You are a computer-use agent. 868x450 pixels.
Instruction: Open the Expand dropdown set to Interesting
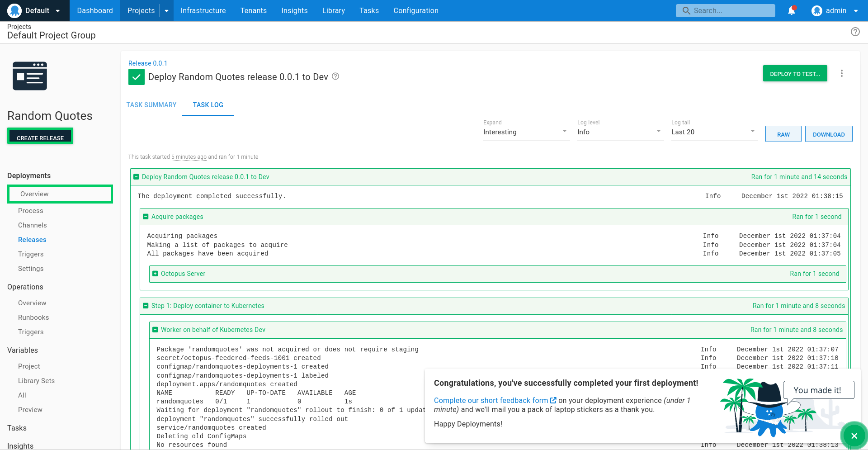(x=526, y=132)
